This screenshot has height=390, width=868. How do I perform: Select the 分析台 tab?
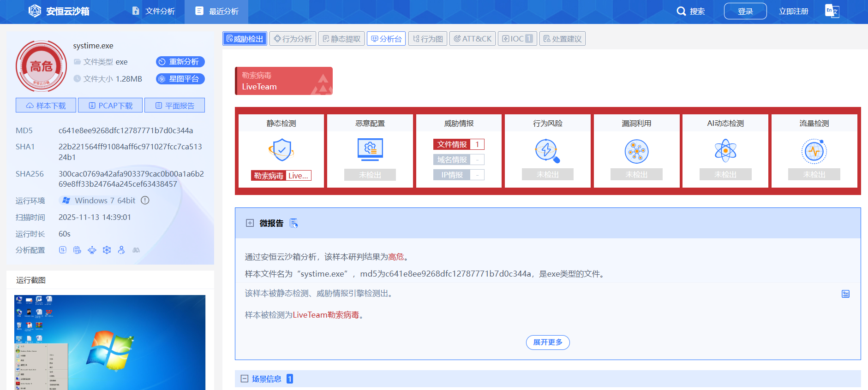pos(386,39)
